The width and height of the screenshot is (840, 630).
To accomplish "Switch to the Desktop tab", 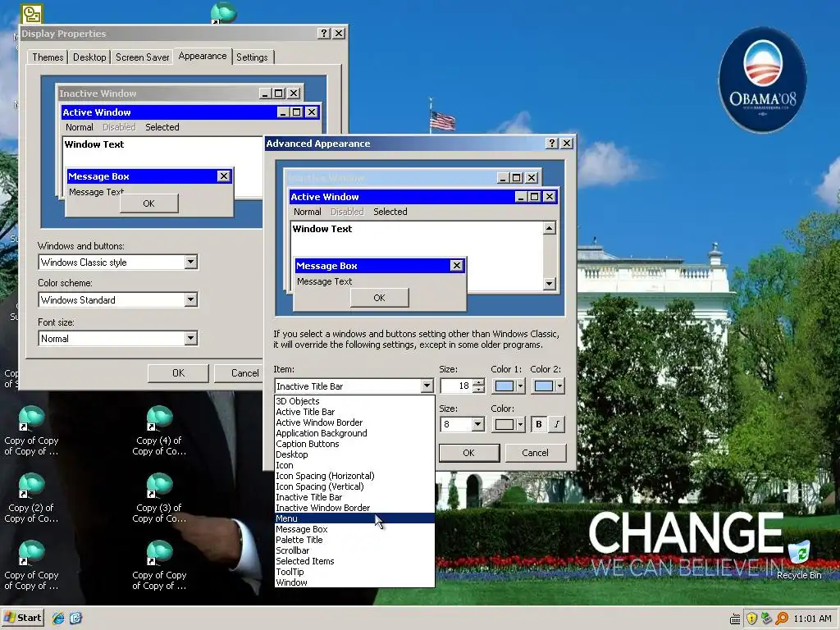I will tap(89, 57).
